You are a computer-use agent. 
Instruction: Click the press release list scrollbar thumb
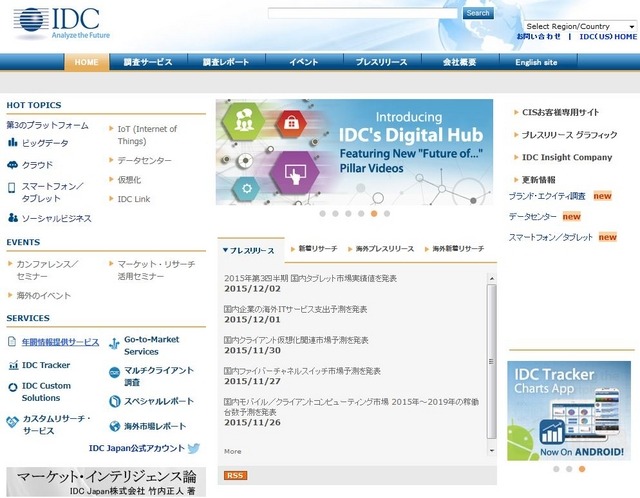(x=491, y=361)
